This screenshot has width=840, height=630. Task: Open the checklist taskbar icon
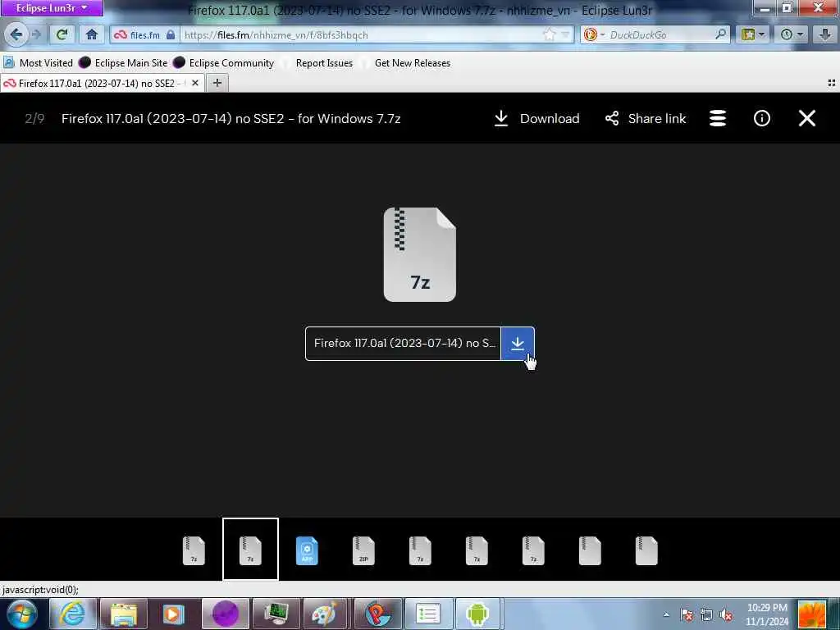pyautogui.click(x=427, y=614)
